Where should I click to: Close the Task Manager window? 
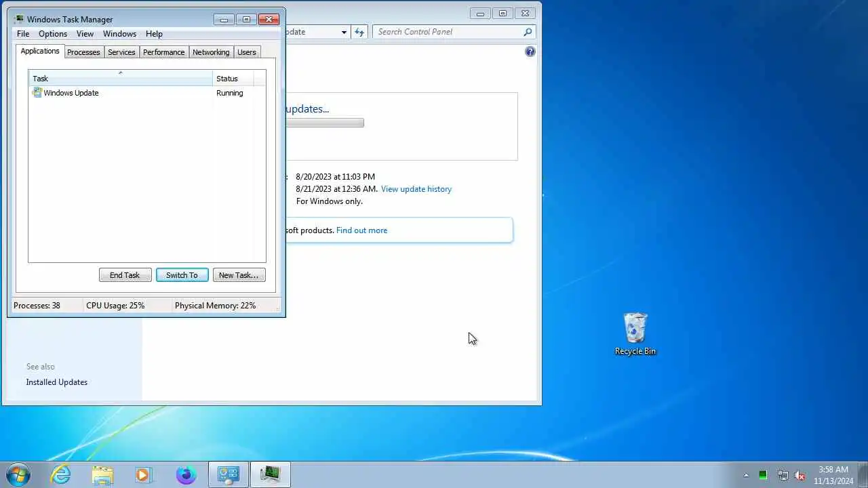[269, 19]
